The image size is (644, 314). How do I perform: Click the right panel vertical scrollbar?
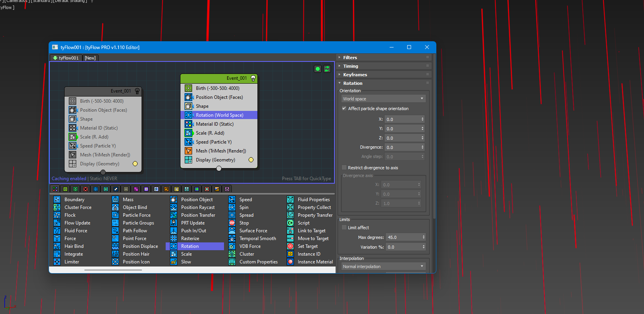(x=434, y=136)
